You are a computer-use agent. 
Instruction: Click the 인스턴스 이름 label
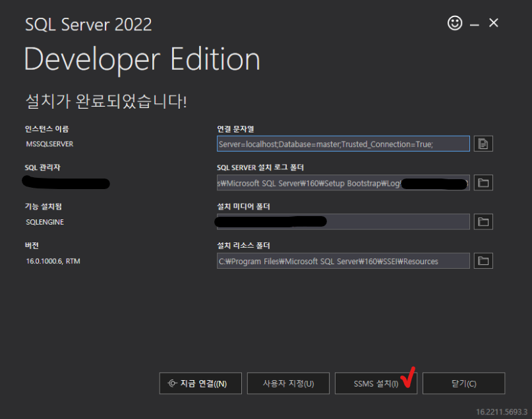(x=47, y=129)
